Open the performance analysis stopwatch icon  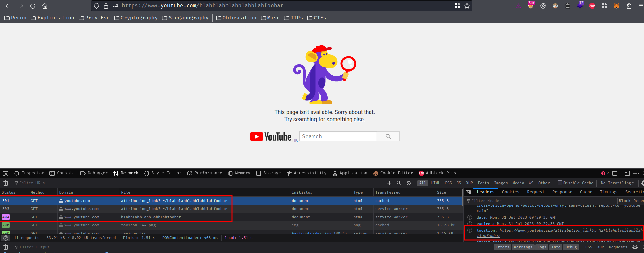click(x=6, y=238)
